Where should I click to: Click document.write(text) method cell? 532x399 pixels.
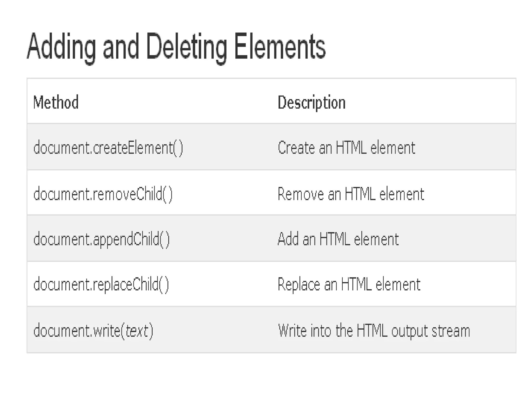pos(94,331)
